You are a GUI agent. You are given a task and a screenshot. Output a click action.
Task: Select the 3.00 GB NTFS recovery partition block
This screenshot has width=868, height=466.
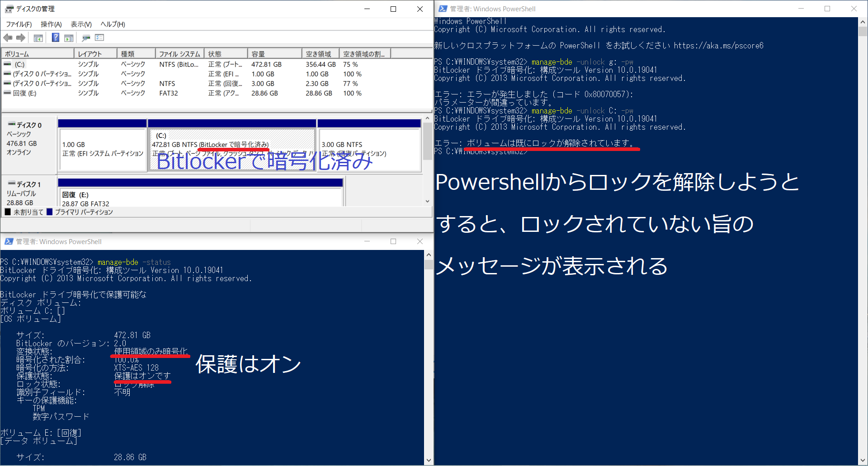[369, 149]
